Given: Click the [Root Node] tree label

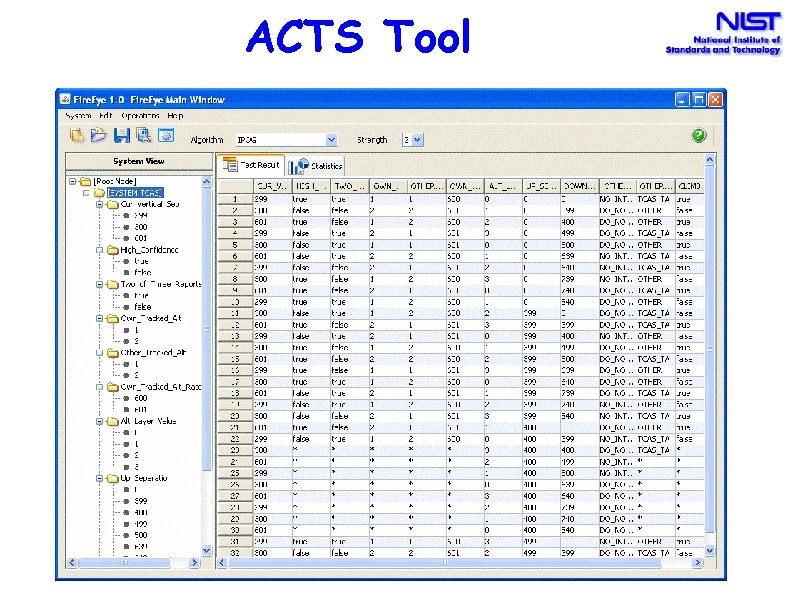Looking at the screenshot, I should 115,181.
